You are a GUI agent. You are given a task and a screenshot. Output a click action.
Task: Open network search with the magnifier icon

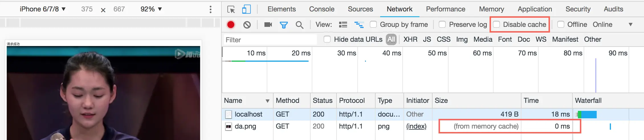(299, 25)
